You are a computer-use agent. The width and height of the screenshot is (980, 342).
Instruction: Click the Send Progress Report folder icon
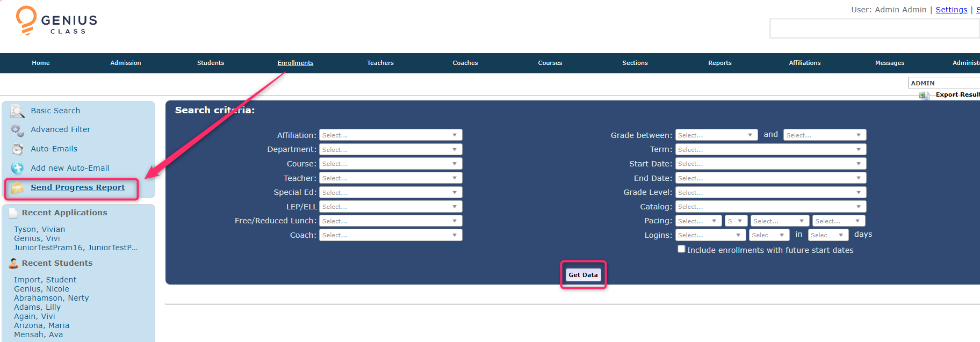(17, 188)
